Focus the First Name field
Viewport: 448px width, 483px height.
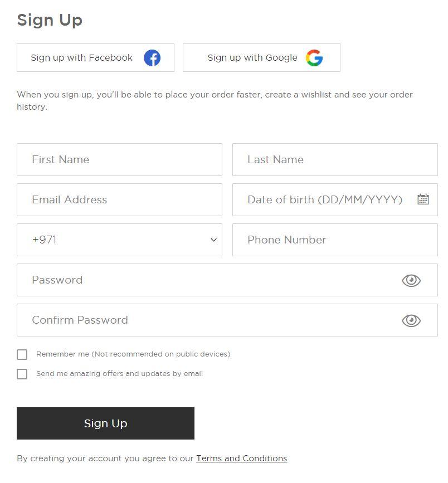(119, 160)
